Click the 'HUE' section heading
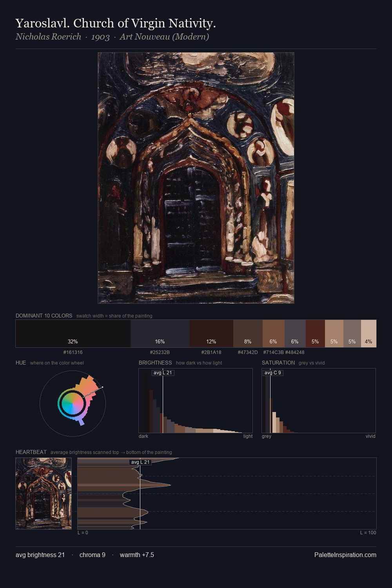This screenshot has height=588, width=392. pyautogui.click(x=21, y=363)
